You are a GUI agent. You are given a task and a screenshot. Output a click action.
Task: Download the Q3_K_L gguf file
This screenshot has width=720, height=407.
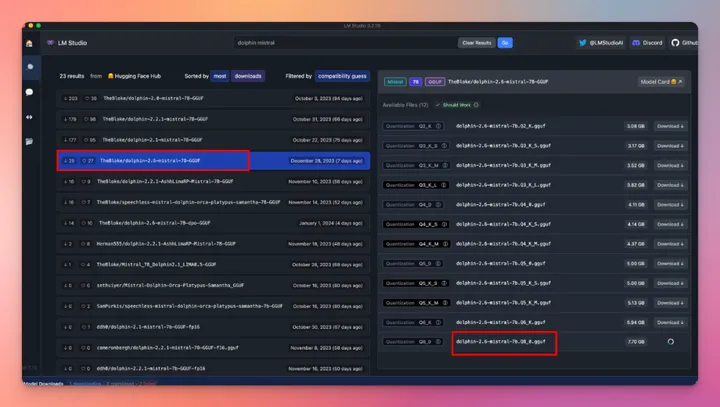pos(670,185)
